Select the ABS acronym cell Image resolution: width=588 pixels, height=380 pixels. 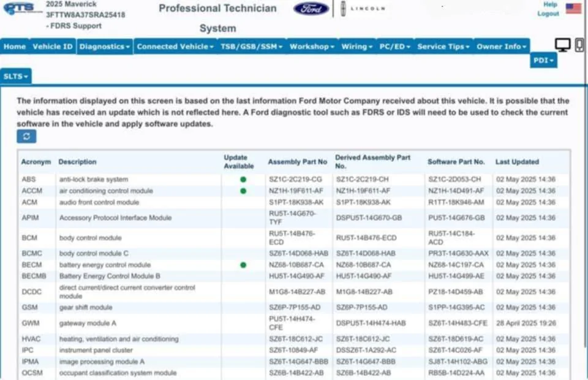tap(29, 180)
